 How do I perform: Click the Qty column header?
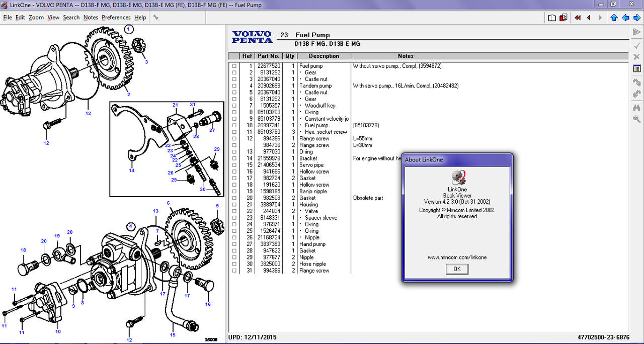[289, 56]
